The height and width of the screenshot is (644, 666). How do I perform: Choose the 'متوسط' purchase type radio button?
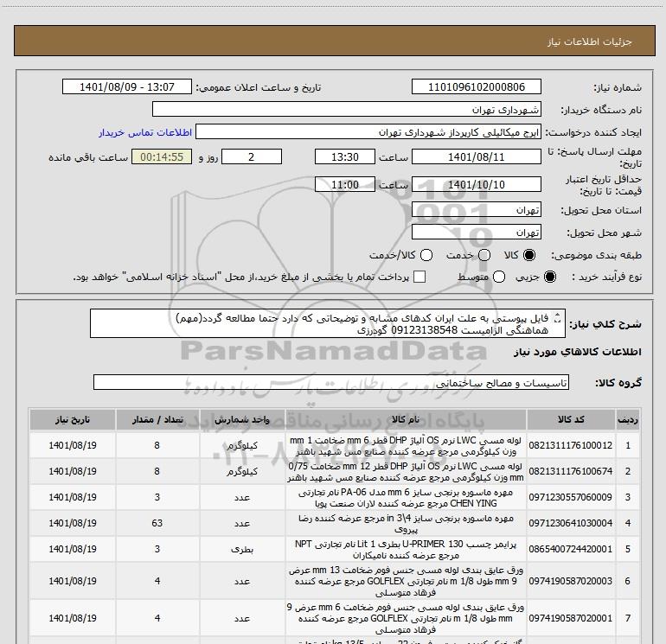click(499, 277)
